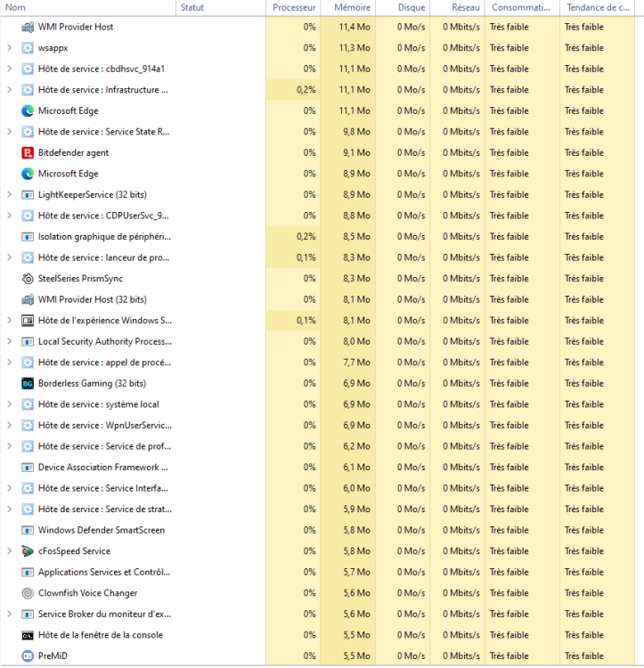Screen dimensions: 644x668
Task: Click the Disque column header
Action: pyautogui.click(x=412, y=7)
